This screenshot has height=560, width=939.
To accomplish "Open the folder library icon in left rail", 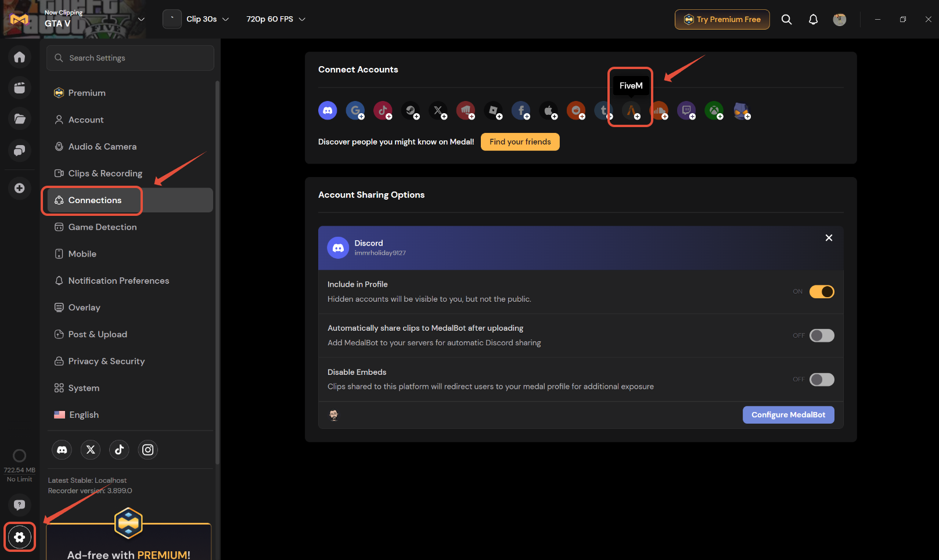I will 20,119.
